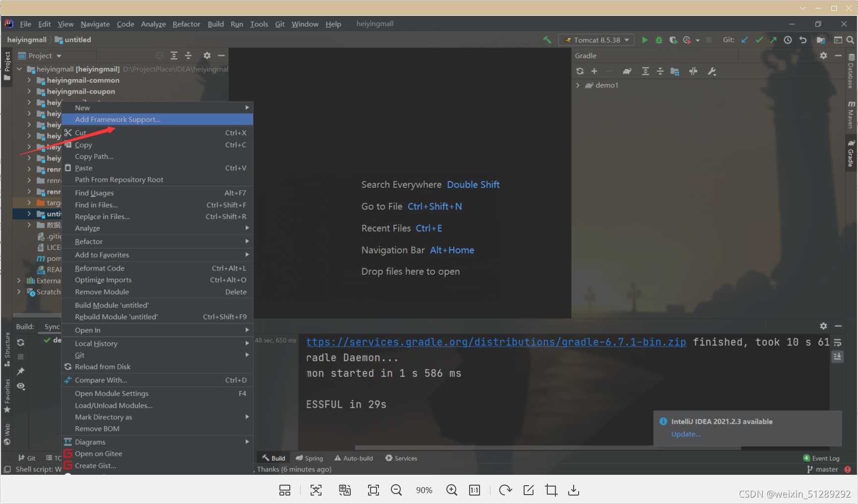Select Remove Module from context menu
858x504 pixels.
pyautogui.click(x=158, y=292)
